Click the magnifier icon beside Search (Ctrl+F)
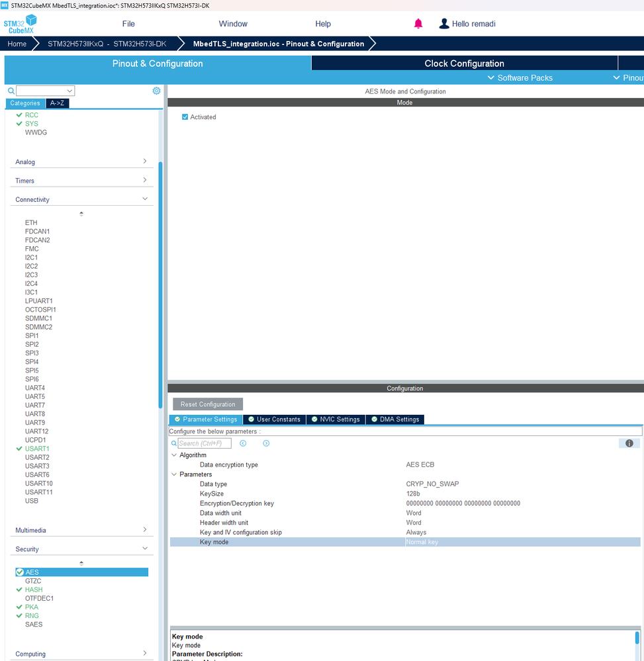This screenshot has width=644, height=661. click(174, 443)
